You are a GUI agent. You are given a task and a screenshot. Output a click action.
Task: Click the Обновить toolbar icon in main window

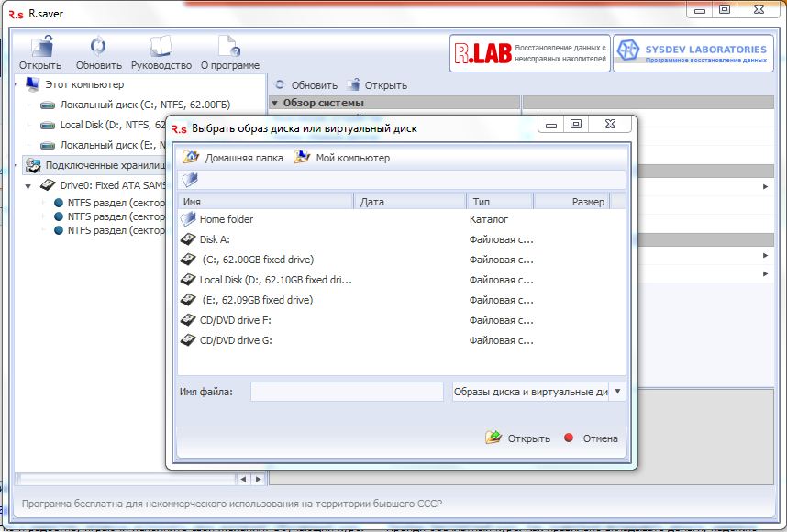coord(98,52)
